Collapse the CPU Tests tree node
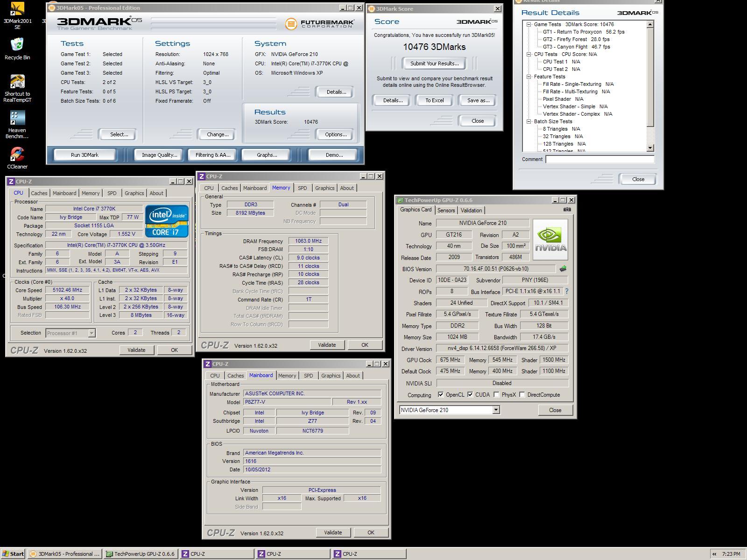This screenshot has width=747, height=560. pyautogui.click(x=529, y=54)
